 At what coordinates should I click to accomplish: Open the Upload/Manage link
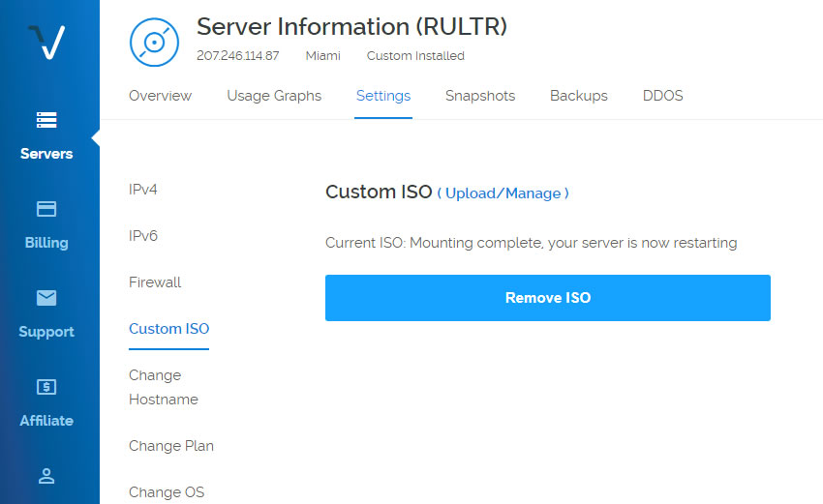coord(503,193)
